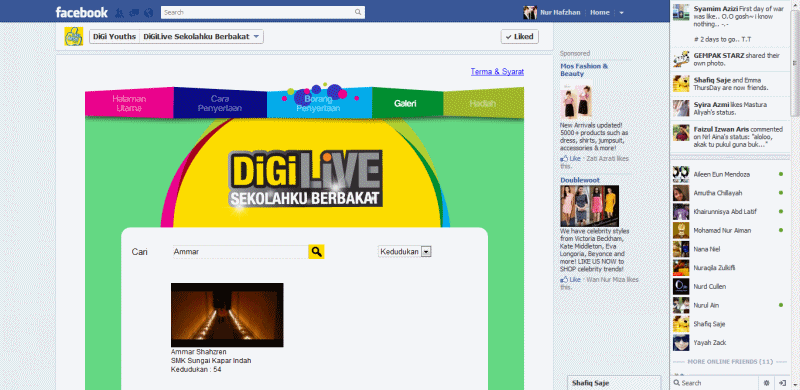Open Borang Penyertaan tab
Viewport: 800px width, 390px height.
click(318, 104)
